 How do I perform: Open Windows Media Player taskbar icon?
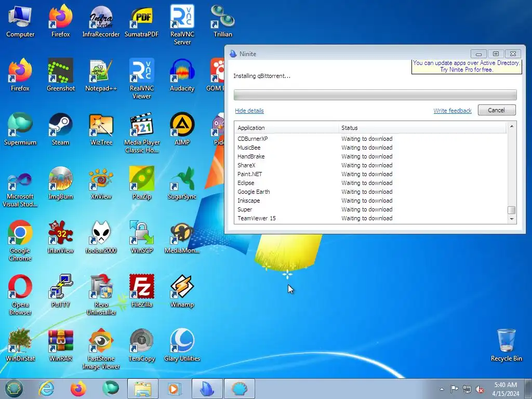[x=175, y=389]
